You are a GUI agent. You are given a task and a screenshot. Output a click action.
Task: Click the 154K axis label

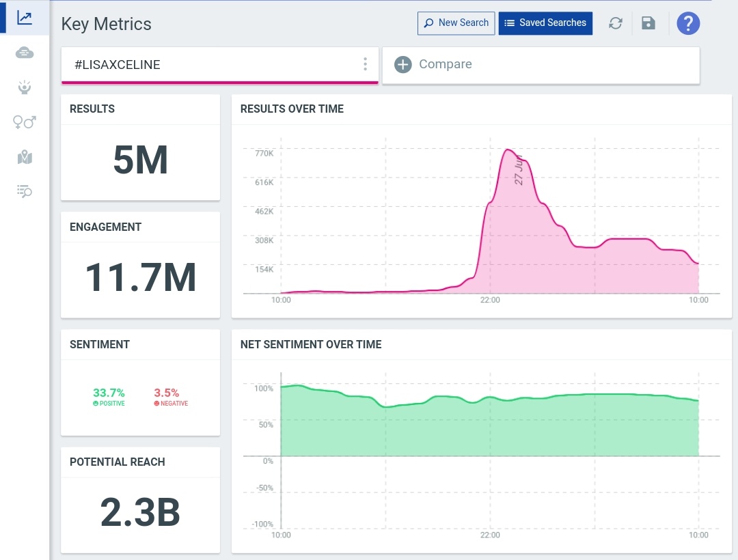coord(264,270)
